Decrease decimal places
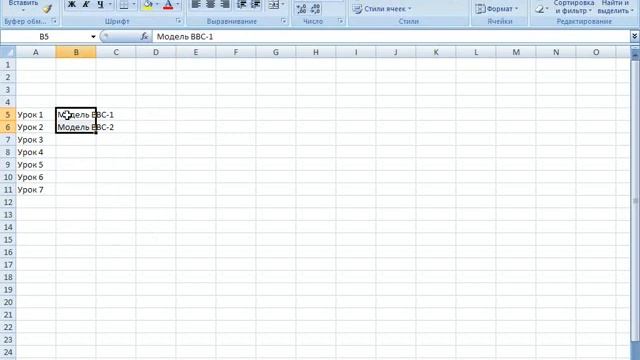The image size is (640, 360). 315,9
